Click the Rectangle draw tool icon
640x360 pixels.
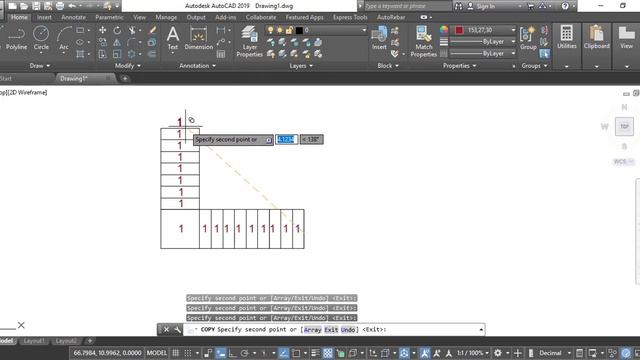(x=80, y=30)
